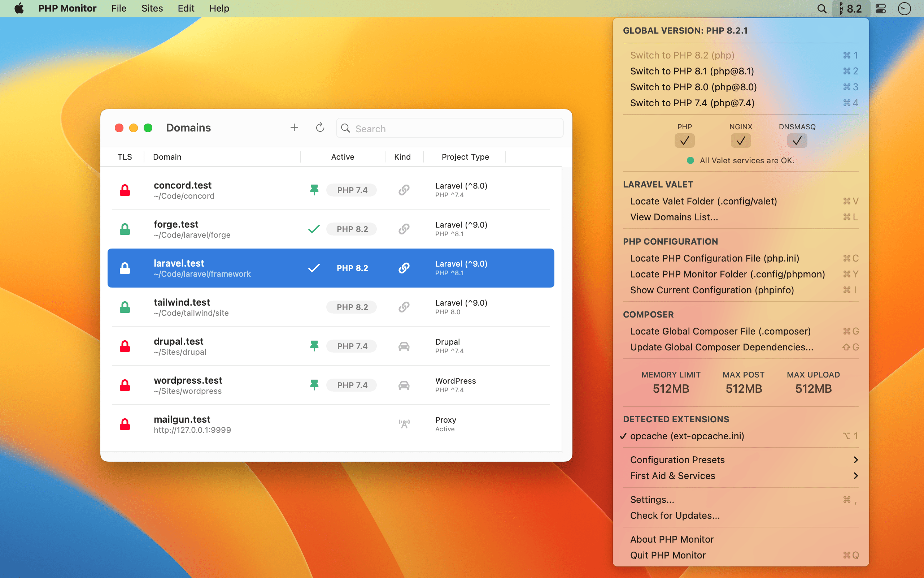
Task: Click the PHP 7.4 badge for drupal.test
Action: click(352, 346)
